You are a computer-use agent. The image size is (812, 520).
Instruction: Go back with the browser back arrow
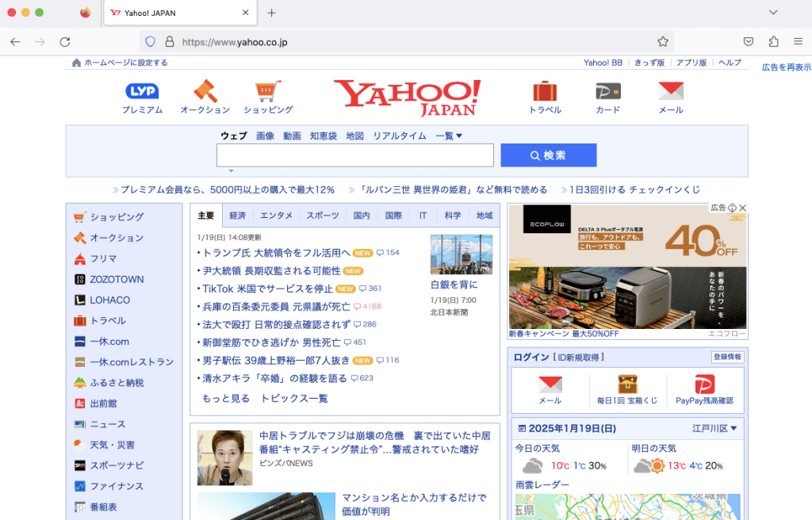[15, 42]
